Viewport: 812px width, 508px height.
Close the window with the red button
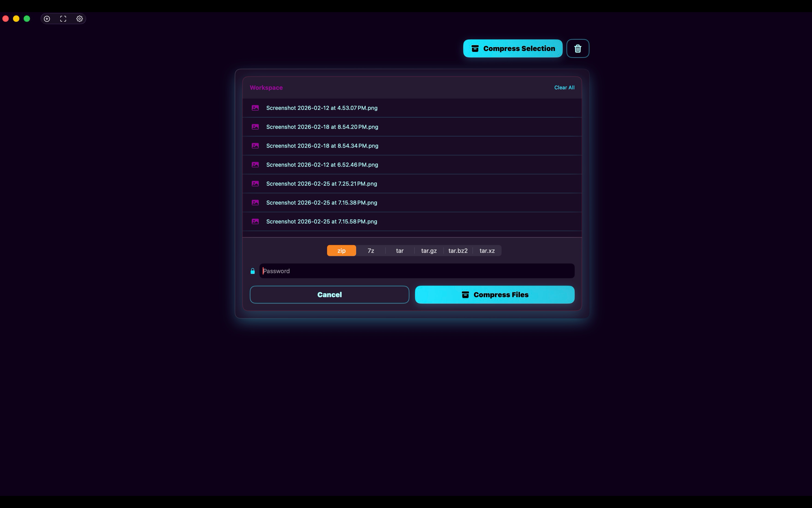[5, 19]
